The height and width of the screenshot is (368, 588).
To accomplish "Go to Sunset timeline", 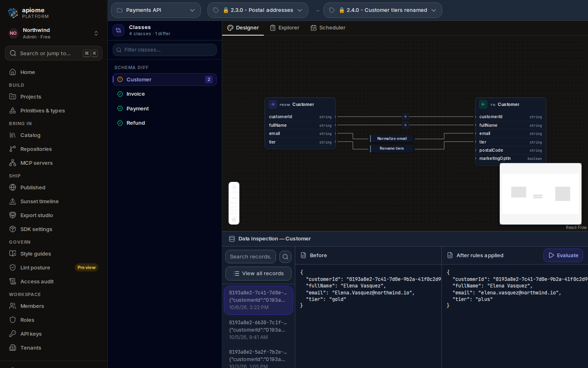I will click(x=53, y=201).
